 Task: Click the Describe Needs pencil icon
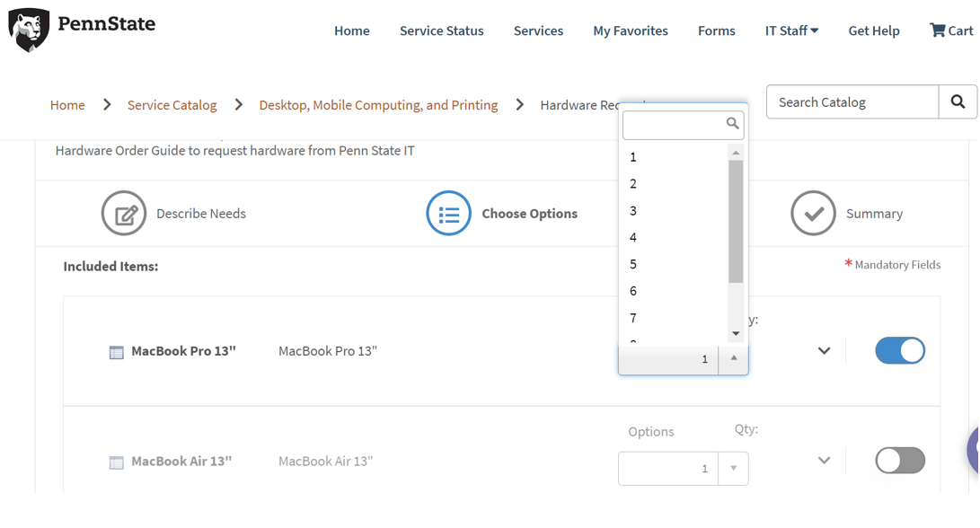[124, 214]
